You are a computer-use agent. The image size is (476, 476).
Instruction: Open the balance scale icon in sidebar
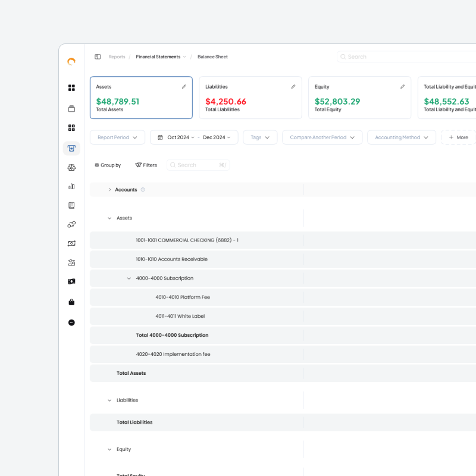71,168
